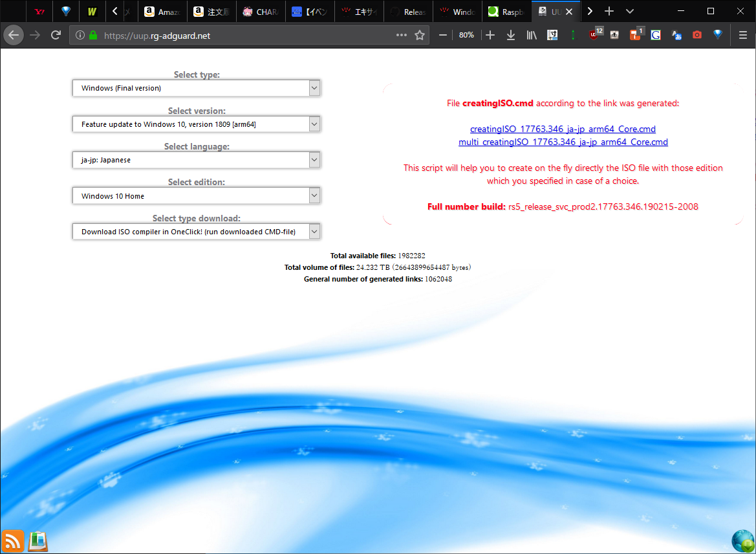Go back to the previous page

click(x=14, y=35)
